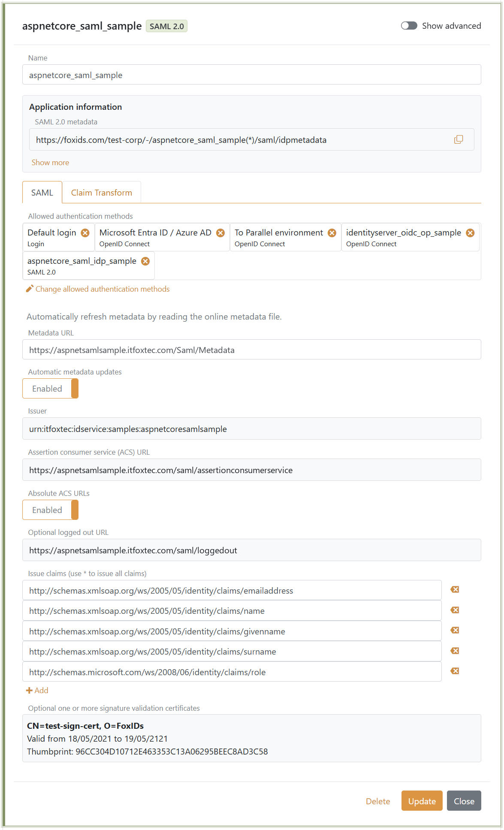
Task: Click Change allowed authentication methods link
Action: [103, 289]
